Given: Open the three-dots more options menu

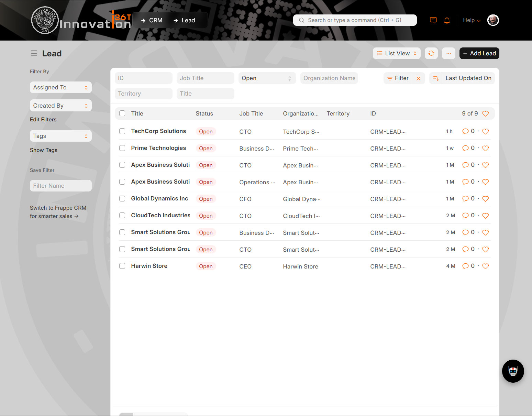Looking at the screenshot, I should [x=448, y=53].
